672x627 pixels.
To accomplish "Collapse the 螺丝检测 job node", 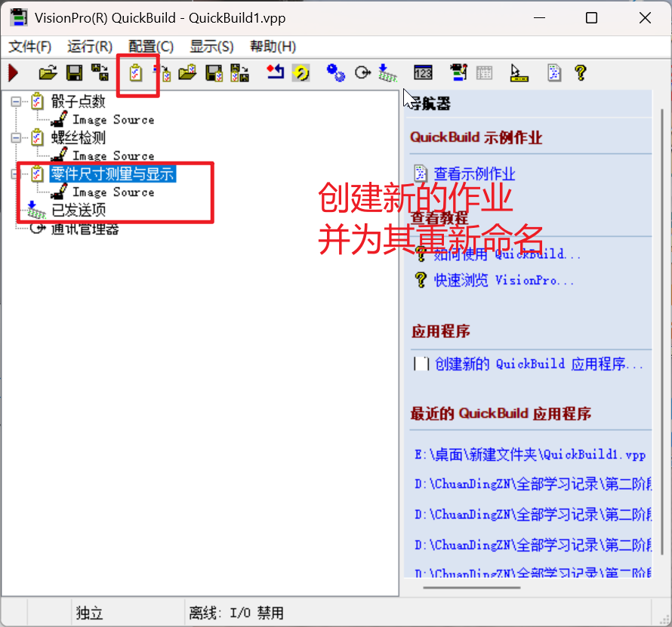I will point(16,138).
